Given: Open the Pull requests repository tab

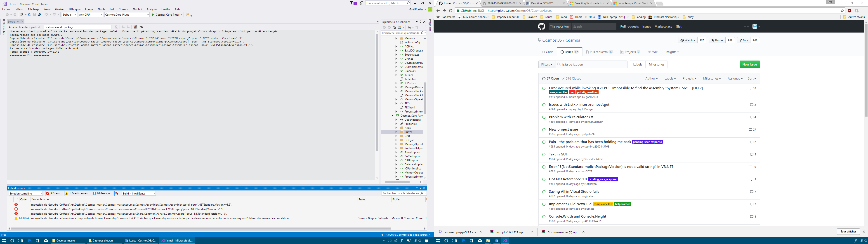Looking at the screenshot, I should click(599, 52).
